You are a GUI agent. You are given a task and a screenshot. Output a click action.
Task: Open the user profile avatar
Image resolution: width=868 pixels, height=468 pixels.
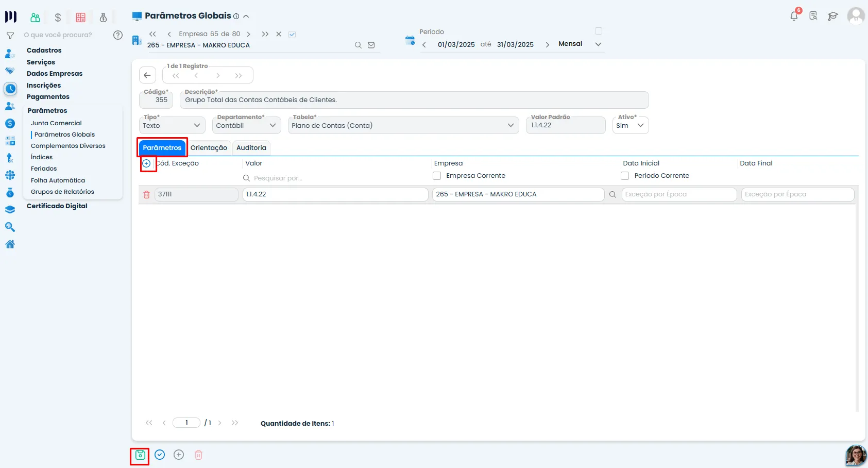[856, 16]
